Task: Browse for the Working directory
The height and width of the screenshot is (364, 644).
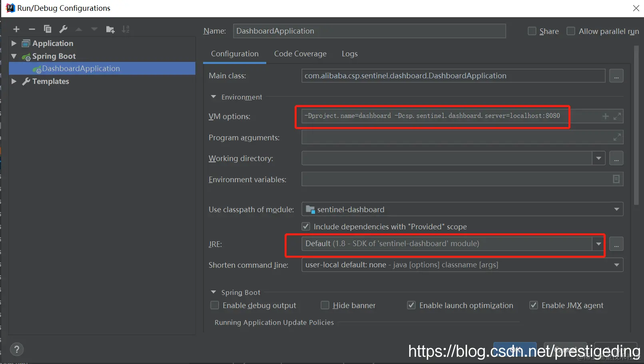Action: (616, 158)
